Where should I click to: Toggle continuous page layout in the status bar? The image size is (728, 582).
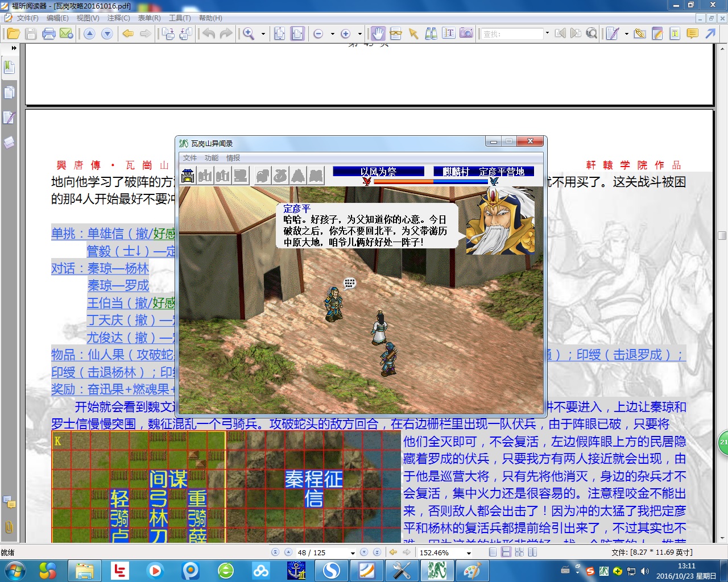(x=506, y=552)
